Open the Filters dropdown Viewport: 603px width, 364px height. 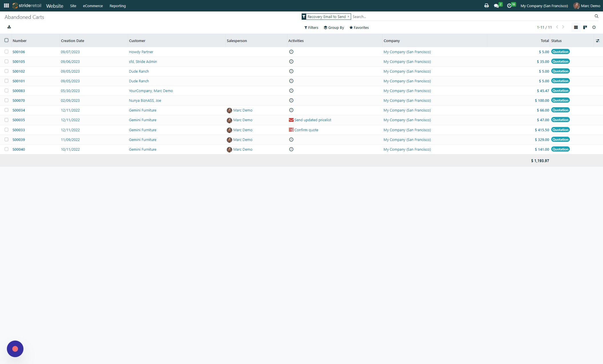[311, 28]
